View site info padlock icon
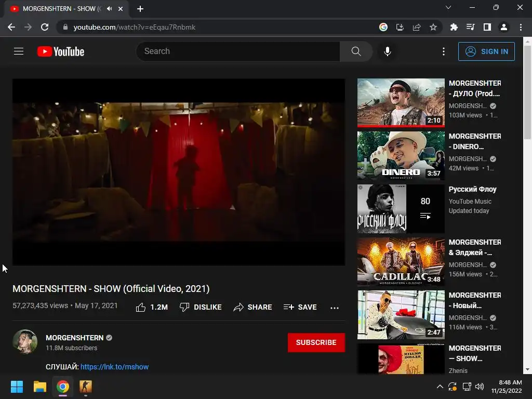 tap(65, 27)
